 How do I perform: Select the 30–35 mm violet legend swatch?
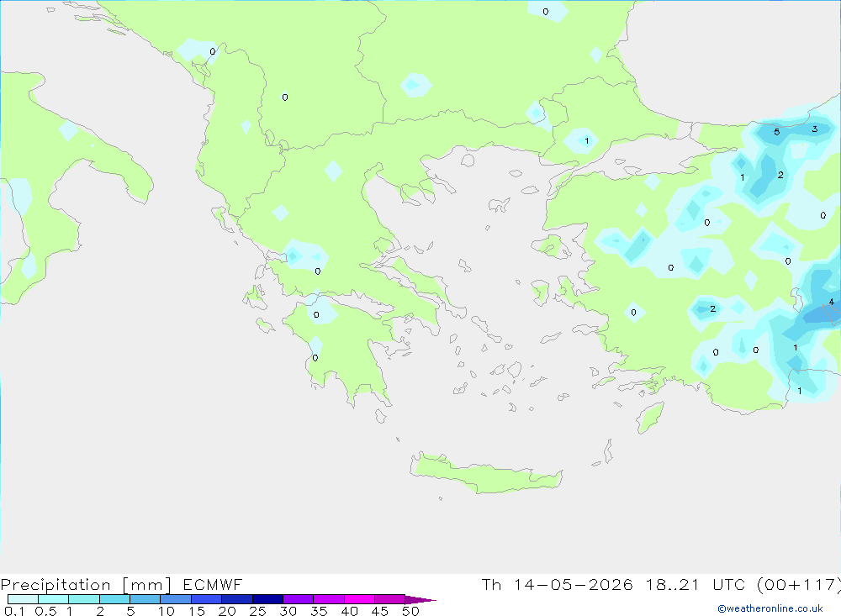tap(299, 599)
